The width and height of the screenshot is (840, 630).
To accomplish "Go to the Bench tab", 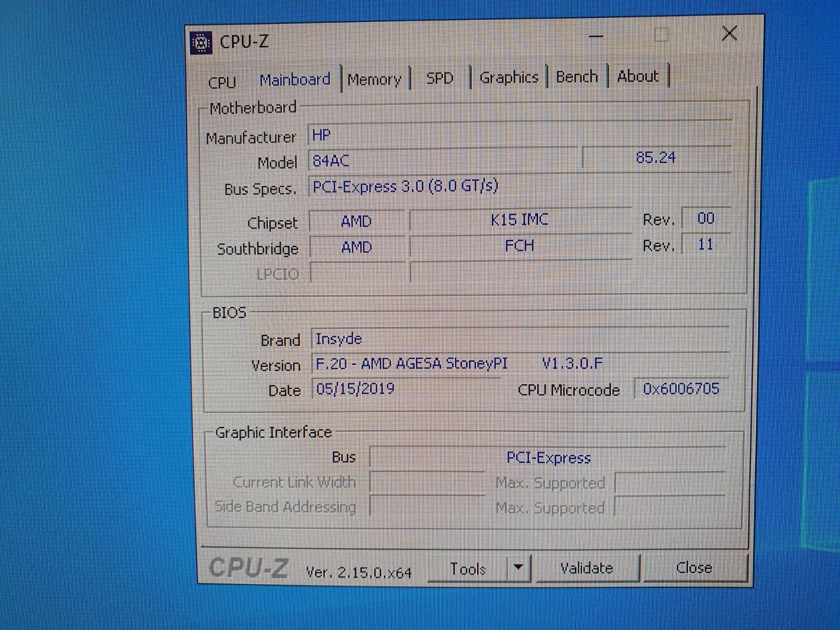I will (x=577, y=77).
